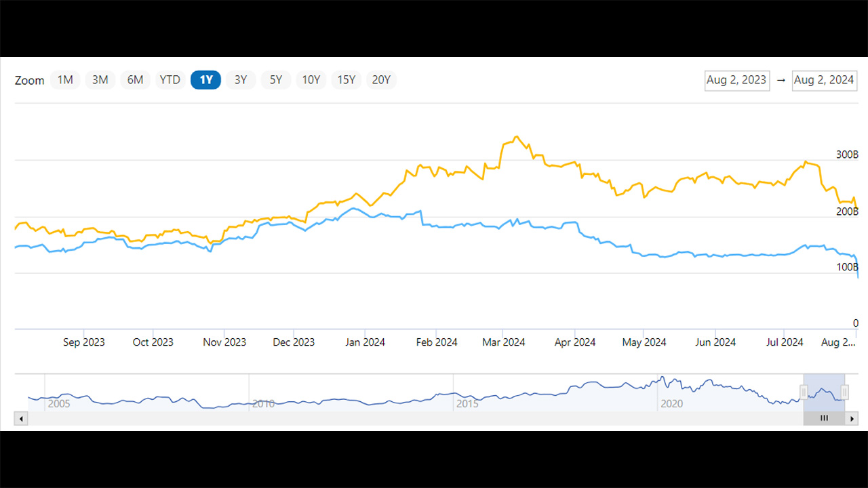The image size is (868, 488).
Task: Click the 2005 label in navigator
Action: coord(58,404)
